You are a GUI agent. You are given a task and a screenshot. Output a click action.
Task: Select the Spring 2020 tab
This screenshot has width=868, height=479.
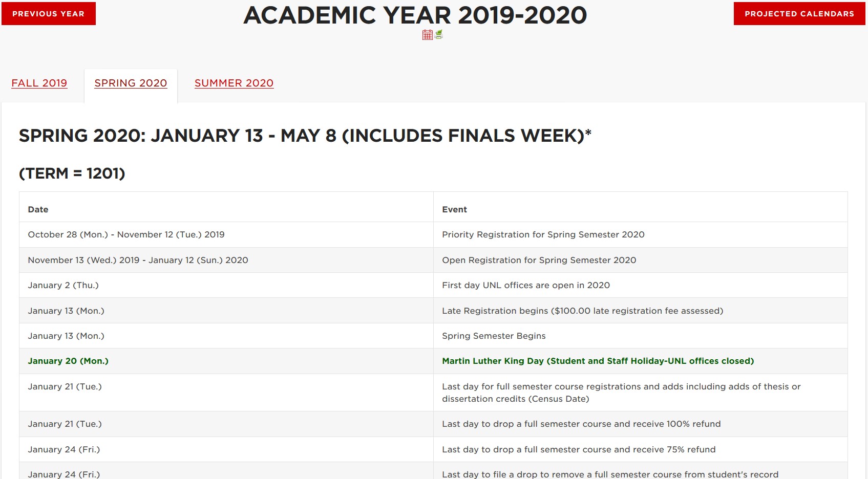pyautogui.click(x=131, y=83)
